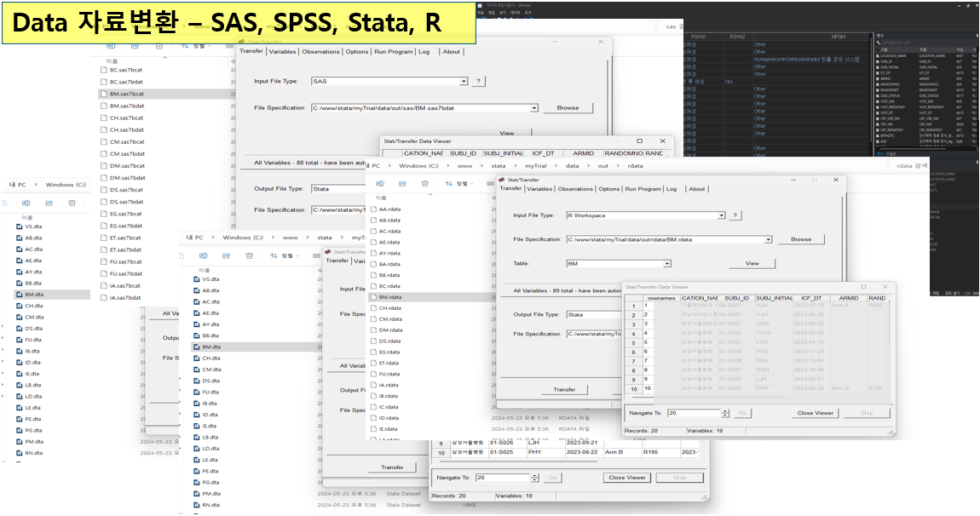
Task: Click the file icon of IA.sas7bcat
Action: (104, 285)
